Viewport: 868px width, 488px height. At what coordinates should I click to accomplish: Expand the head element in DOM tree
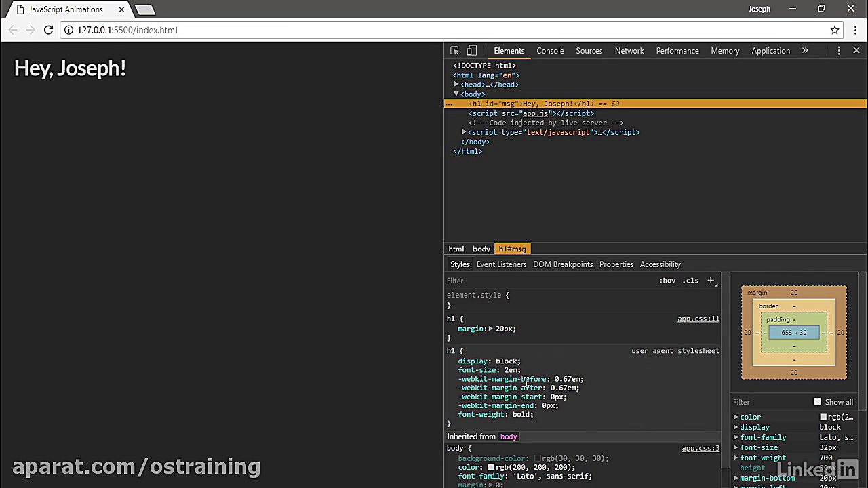(x=456, y=84)
